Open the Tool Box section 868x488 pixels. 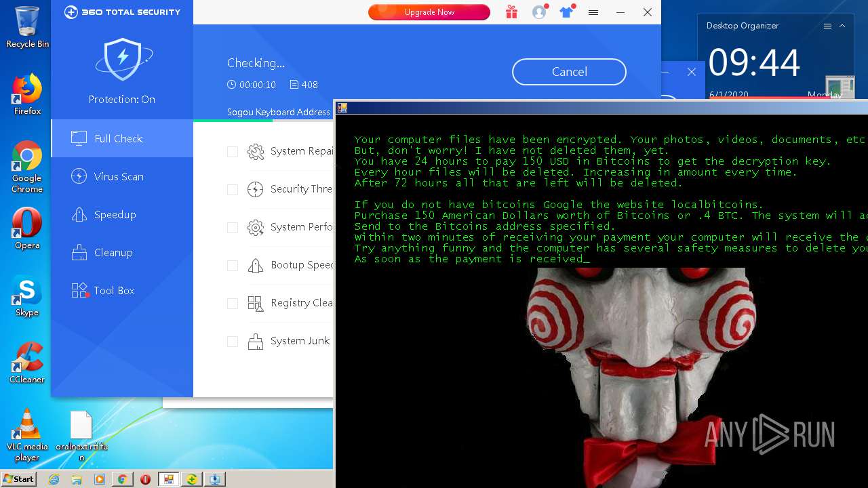tap(122, 290)
